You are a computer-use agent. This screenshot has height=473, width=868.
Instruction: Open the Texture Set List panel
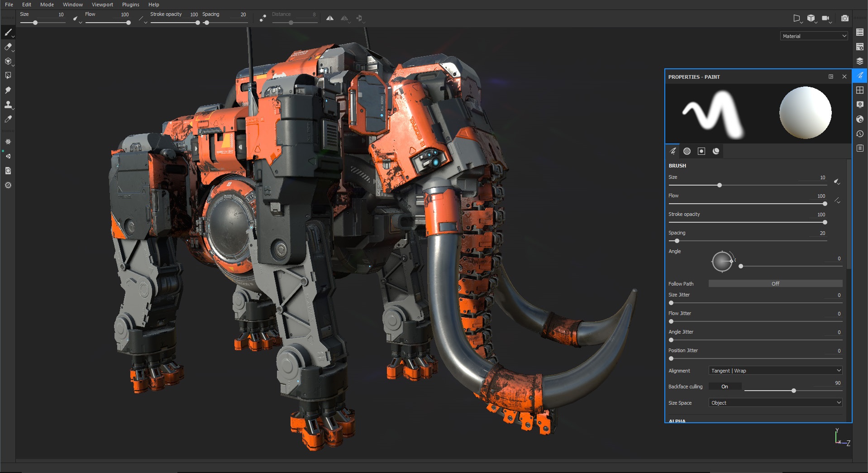click(860, 32)
